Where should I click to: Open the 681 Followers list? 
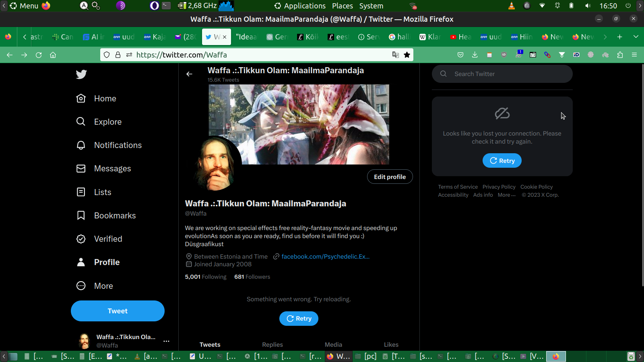[252, 277]
